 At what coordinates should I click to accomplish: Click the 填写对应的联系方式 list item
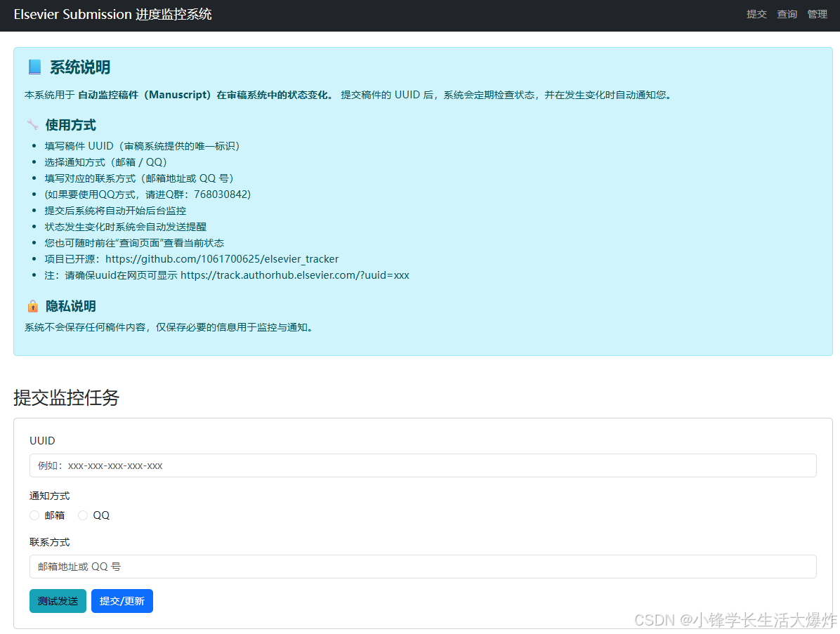(x=139, y=178)
